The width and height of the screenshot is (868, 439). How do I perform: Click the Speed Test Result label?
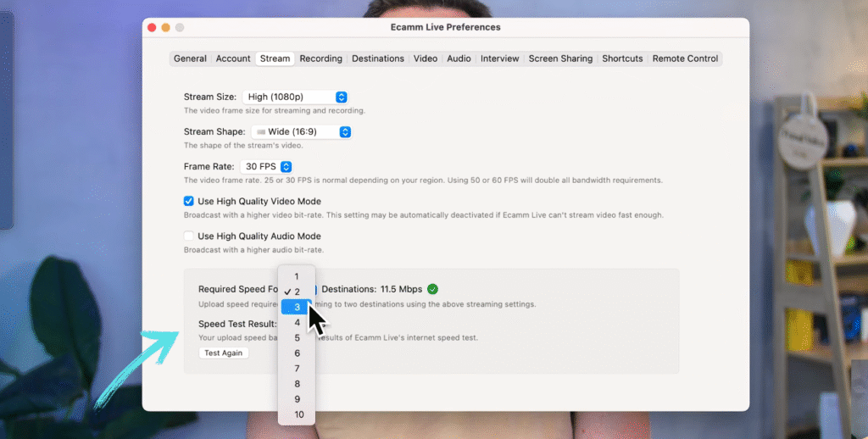pyautogui.click(x=237, y=324)
